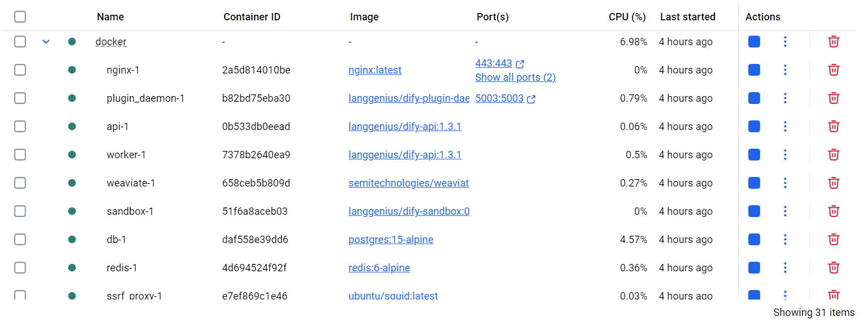Stop the docker compose stack
The height and width of the screenshot is (325, 868).
click(x=753, y=42)
